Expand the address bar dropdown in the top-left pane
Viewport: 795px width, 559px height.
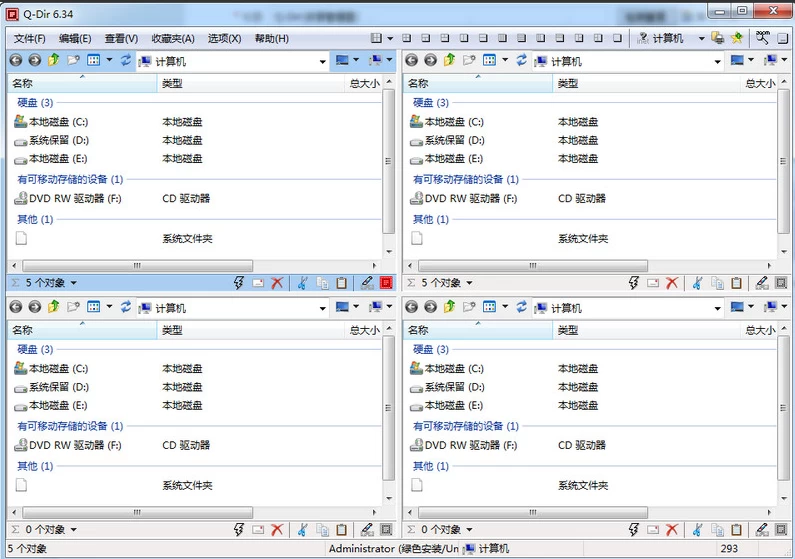[x=322, y=62]
